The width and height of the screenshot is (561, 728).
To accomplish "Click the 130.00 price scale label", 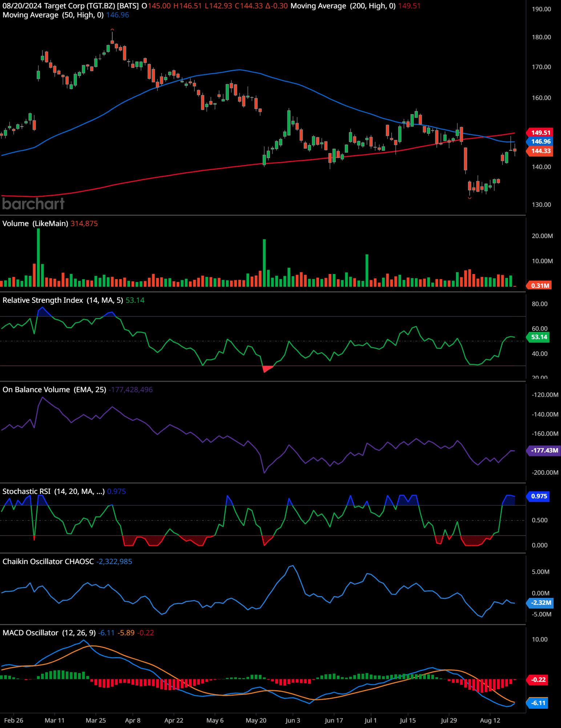I will pos(541,205).
